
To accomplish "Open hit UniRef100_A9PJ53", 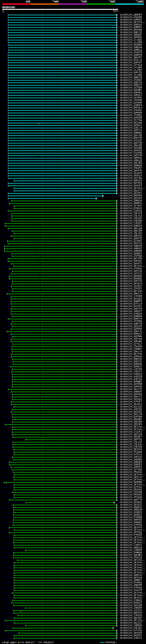I will click(x=131, y=72).
